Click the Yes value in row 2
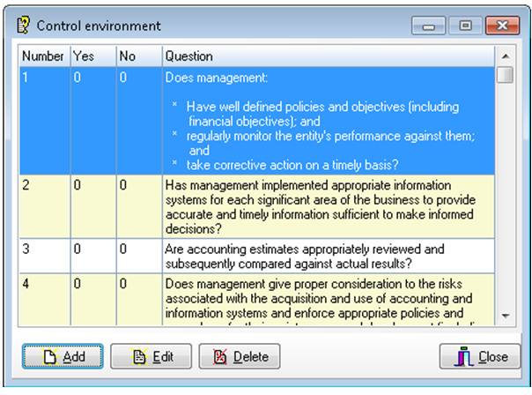 pyautogui.click(x=93, y=206)
